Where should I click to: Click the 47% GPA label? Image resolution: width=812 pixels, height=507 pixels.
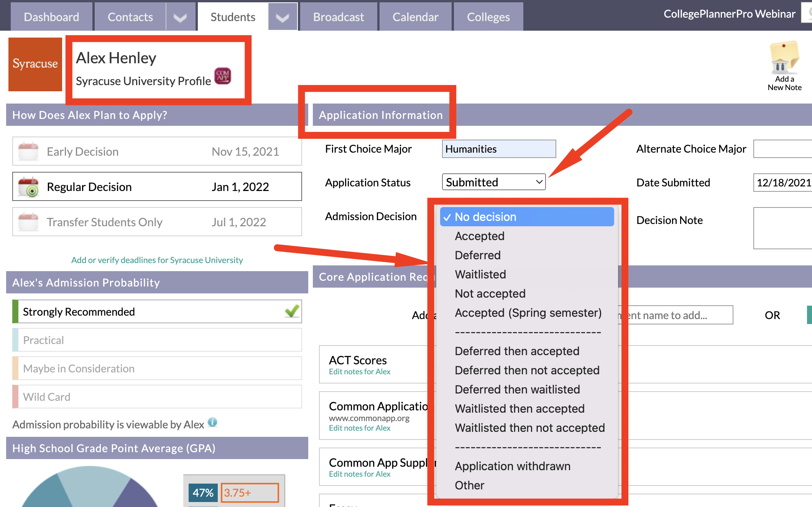(x=203, y=493)
